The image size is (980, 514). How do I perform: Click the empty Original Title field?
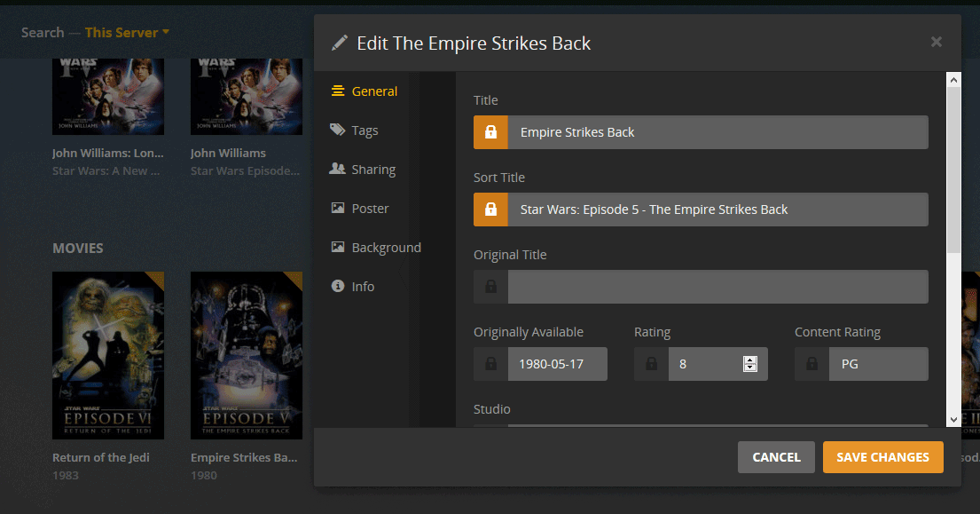(x=717, y=287)
